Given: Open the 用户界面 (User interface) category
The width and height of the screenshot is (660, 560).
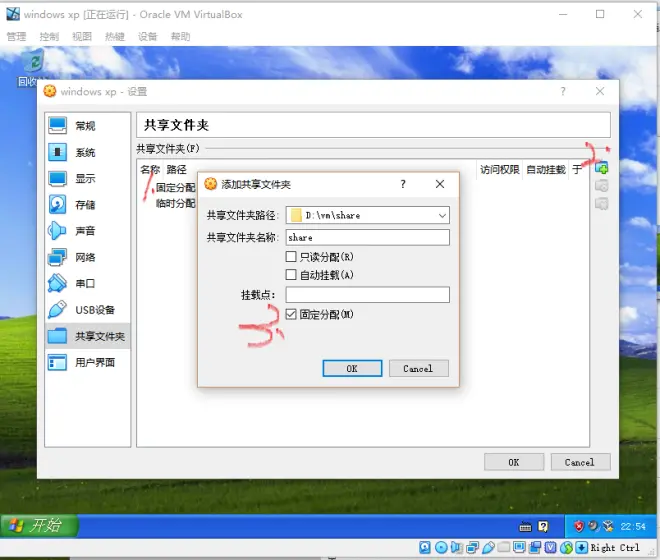Looking at the screenshot, I should [x=87, y=362].
